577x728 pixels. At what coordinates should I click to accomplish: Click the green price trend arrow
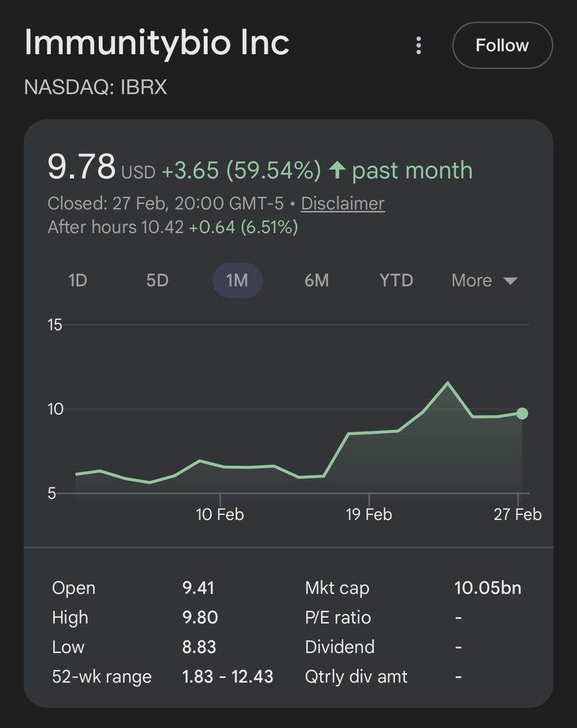coord(340,170)
